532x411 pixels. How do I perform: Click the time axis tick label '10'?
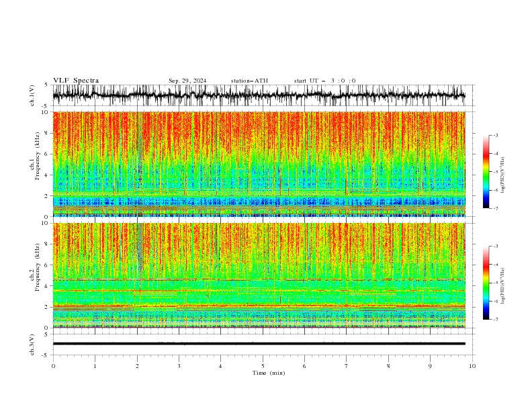tap(472, 366)
